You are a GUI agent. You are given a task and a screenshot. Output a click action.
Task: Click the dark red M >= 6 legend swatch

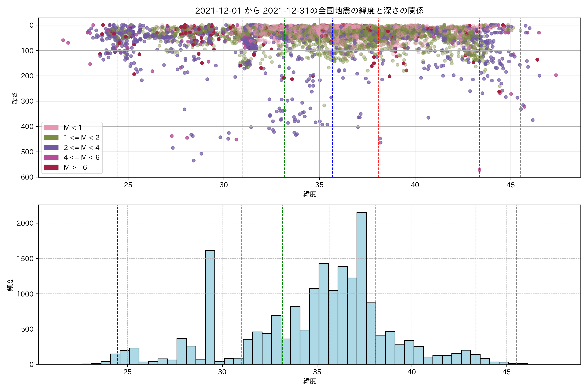pyautogui.click(x=51, y=167)
